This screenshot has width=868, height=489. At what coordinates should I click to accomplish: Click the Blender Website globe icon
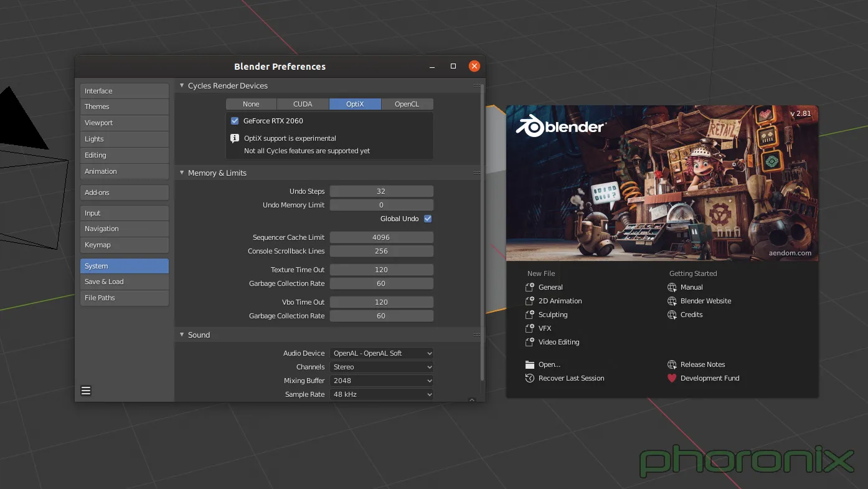pos(672,301)
